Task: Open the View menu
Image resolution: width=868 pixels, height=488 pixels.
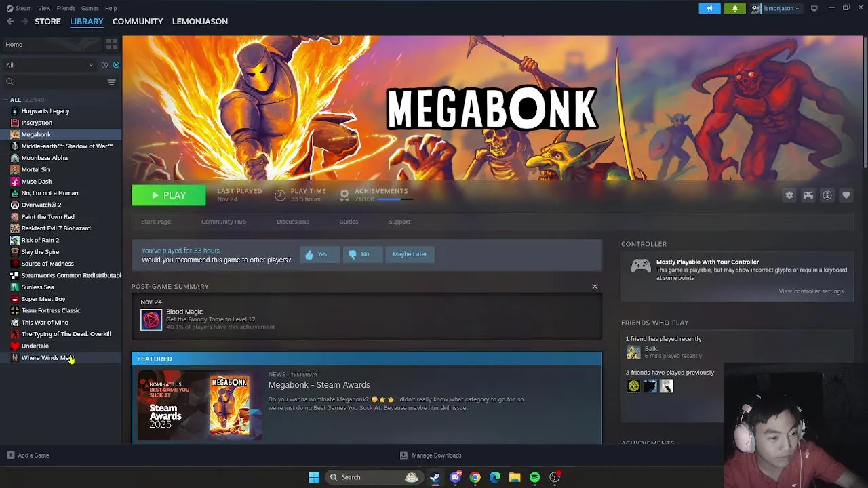Action: click(x=44, y=8)
